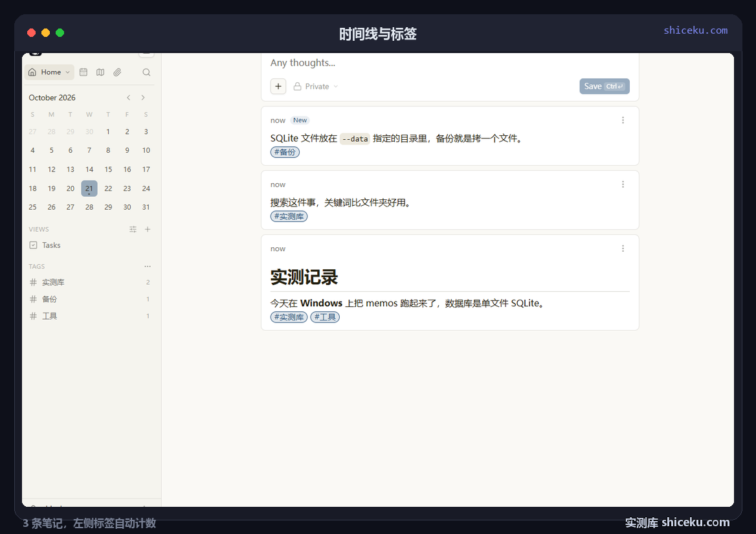The image size is (756, 534).
Task: Click the green maximize window dot
Action: point(60,33)
